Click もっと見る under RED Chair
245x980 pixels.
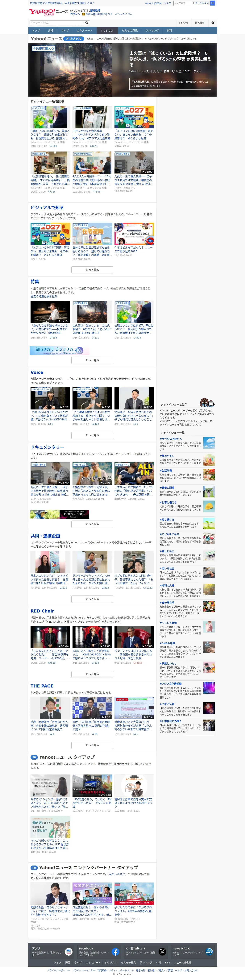tap(92, 674)
